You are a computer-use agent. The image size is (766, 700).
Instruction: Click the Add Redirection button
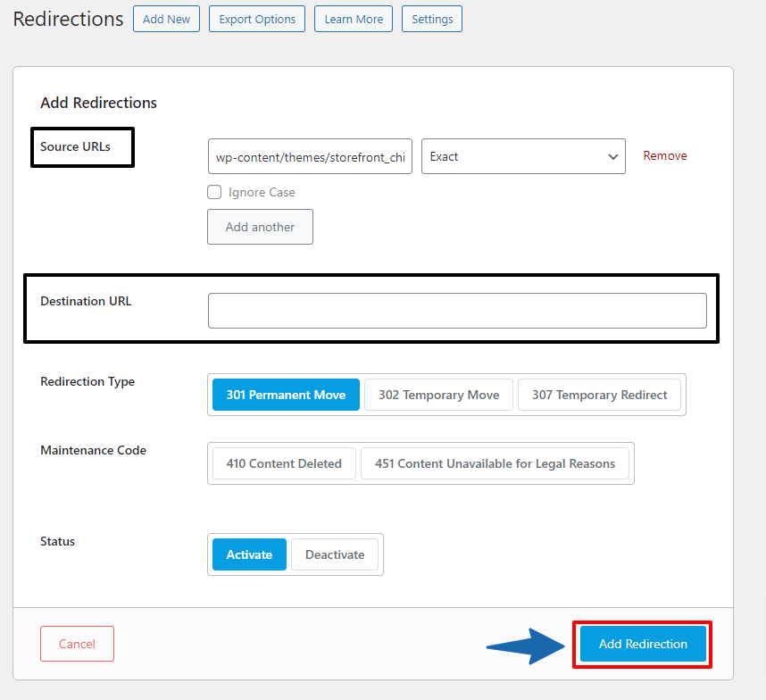(642, 643)
